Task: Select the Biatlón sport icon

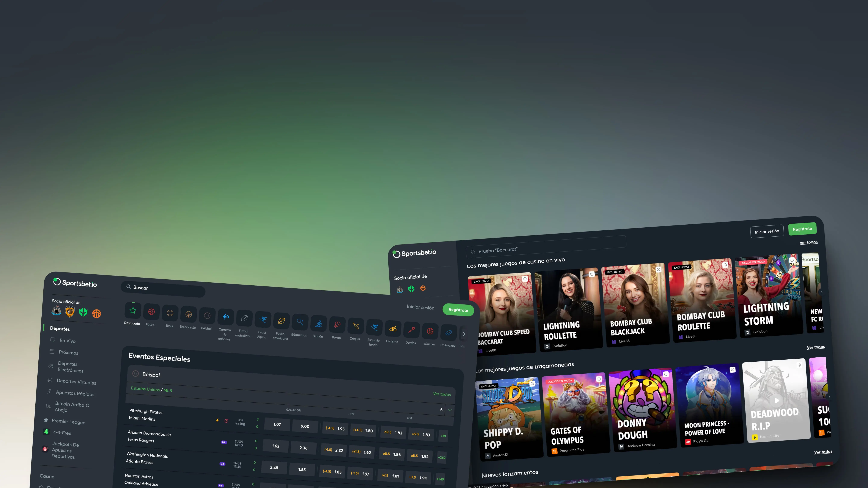Action: click(x=318, y=324)
